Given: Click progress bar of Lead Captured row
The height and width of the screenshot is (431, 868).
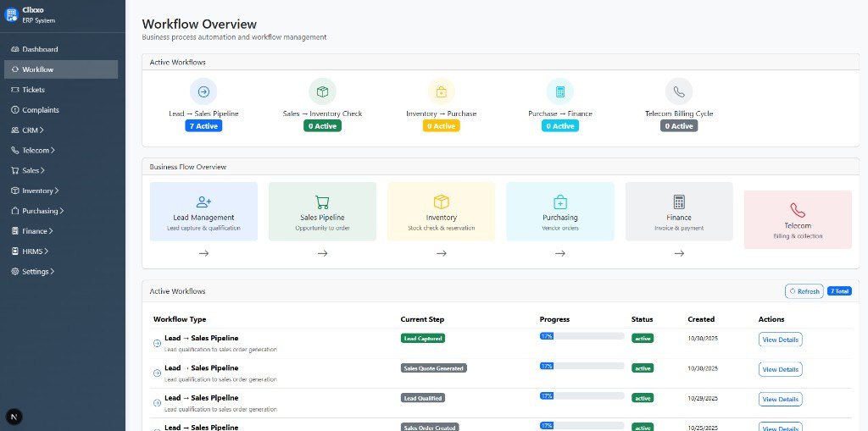Looking at the screenshot, I should coord(581,336).
